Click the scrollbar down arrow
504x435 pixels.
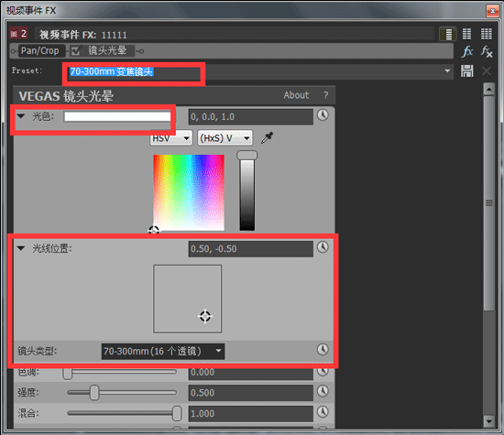click(x=489, y=421)
